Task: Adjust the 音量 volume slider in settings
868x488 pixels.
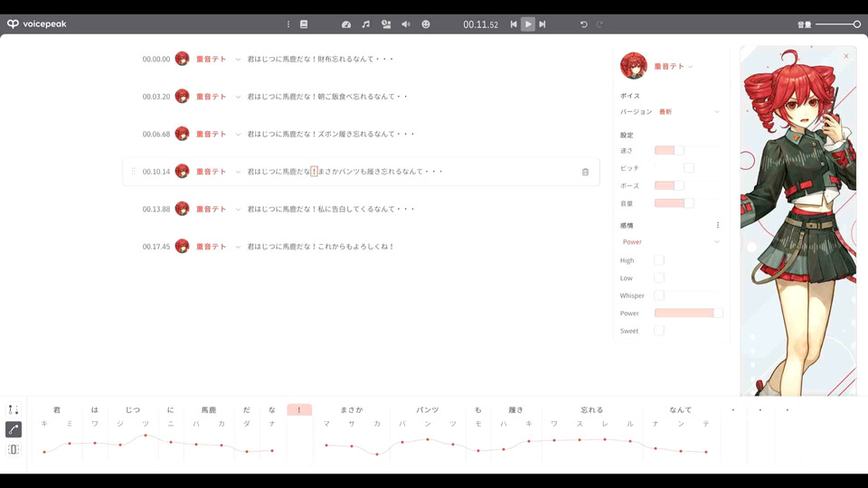Action: pyautogui.click(x=688, y=203)
